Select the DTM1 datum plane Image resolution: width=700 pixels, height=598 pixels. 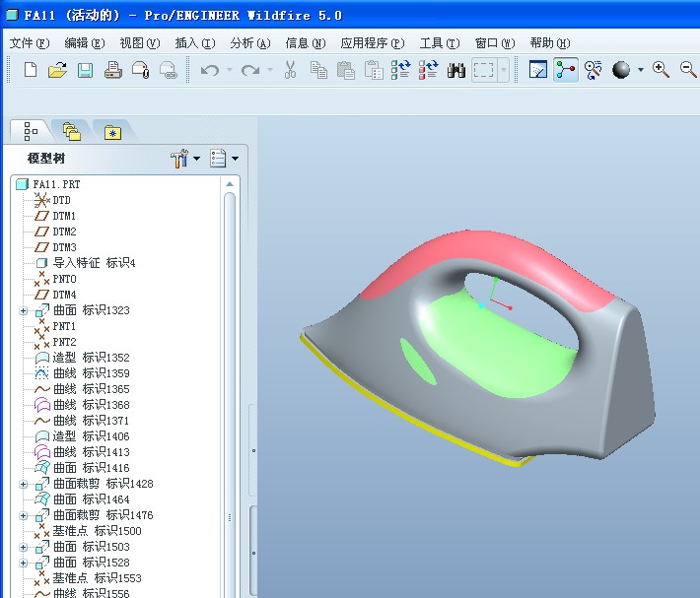coord(55,216)
